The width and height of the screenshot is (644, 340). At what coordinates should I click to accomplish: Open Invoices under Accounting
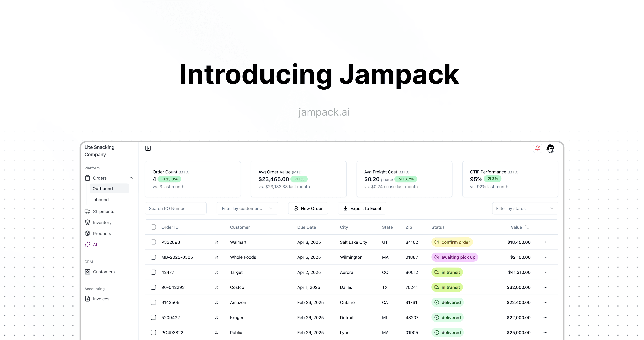pyautogui.click(x=101, y=298)
